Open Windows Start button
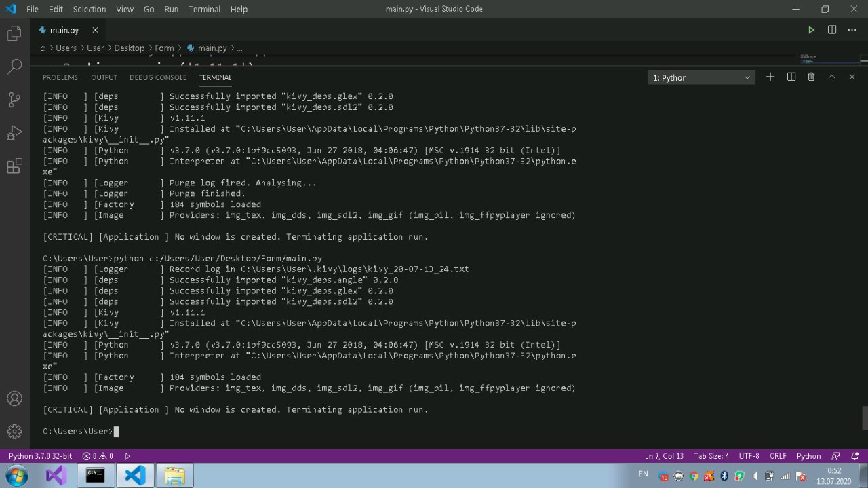 coord(17,474)
